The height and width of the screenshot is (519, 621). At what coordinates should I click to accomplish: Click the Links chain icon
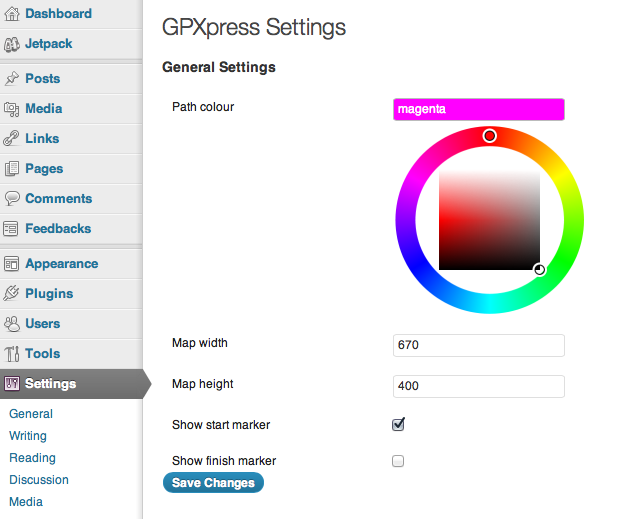(x=11, y=139)
